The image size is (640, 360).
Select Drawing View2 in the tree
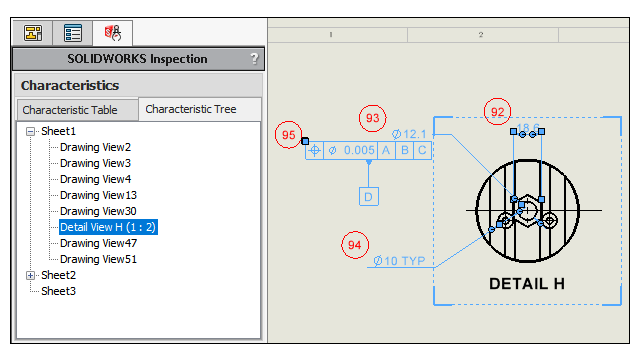[96, 147]
